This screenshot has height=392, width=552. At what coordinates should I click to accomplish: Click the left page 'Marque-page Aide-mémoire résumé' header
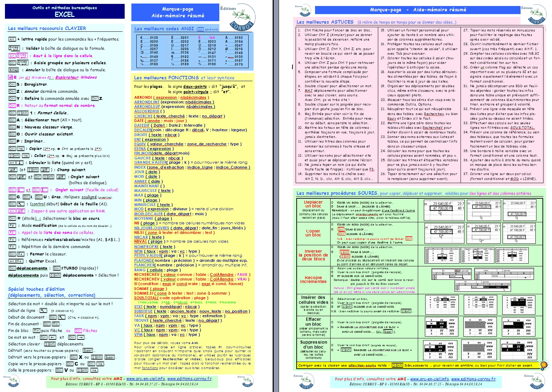tap(176, 12)
